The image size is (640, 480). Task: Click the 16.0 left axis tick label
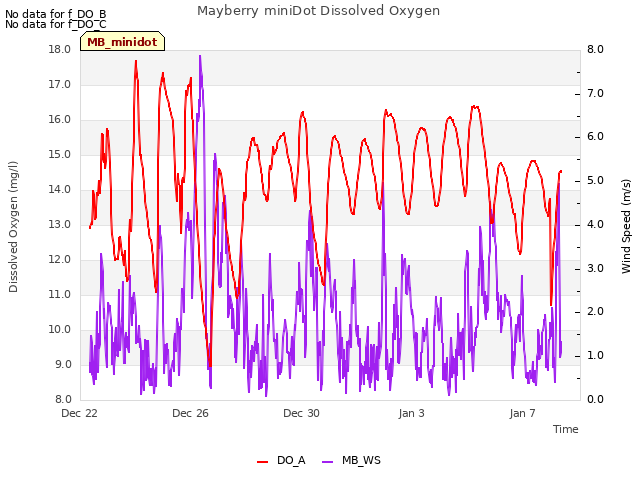point(60,120)
